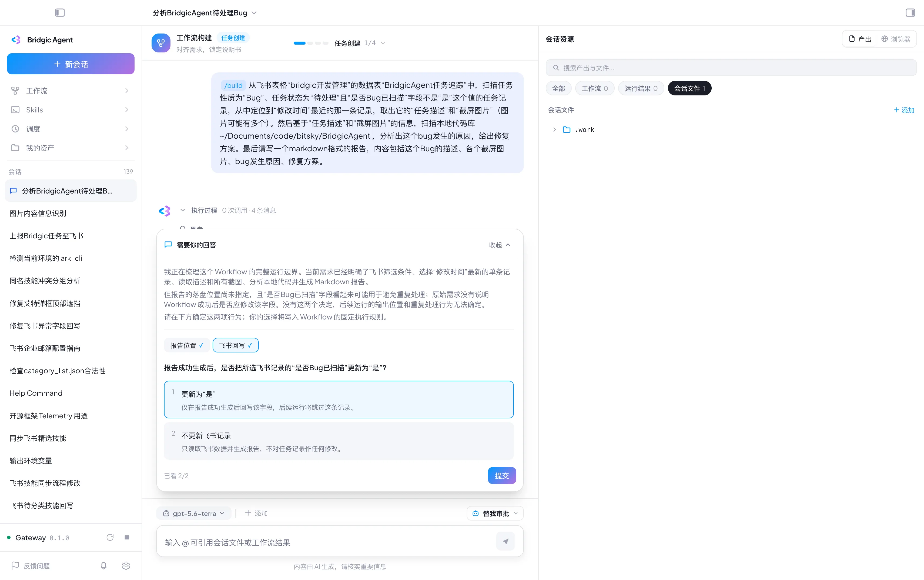Open session Help Command
Viewport: 924px width, 580px height.
71,393
